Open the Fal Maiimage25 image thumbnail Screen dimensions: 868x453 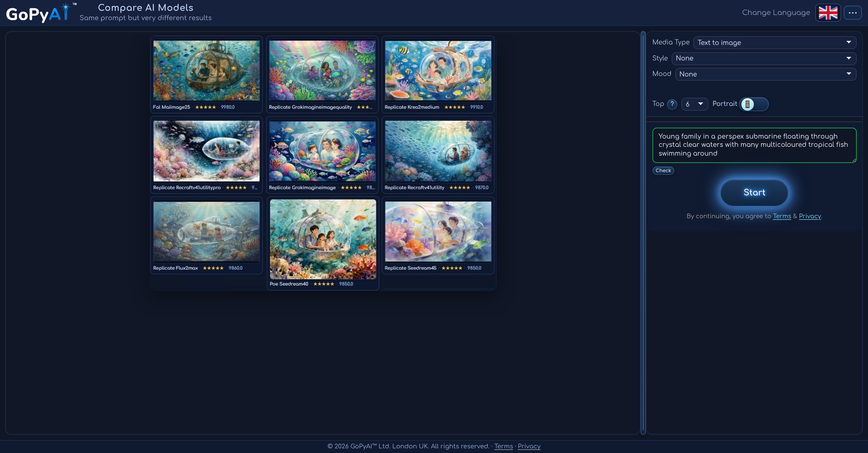click(x=206, y=71)
